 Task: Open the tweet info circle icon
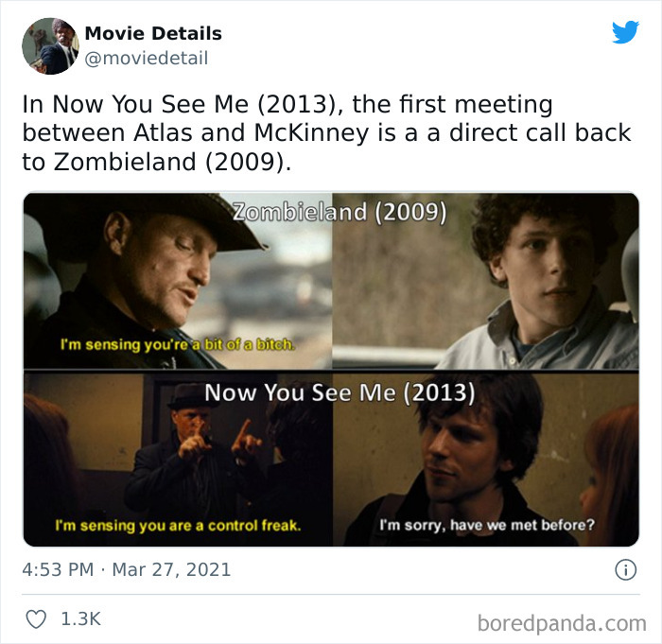point(625,569)
